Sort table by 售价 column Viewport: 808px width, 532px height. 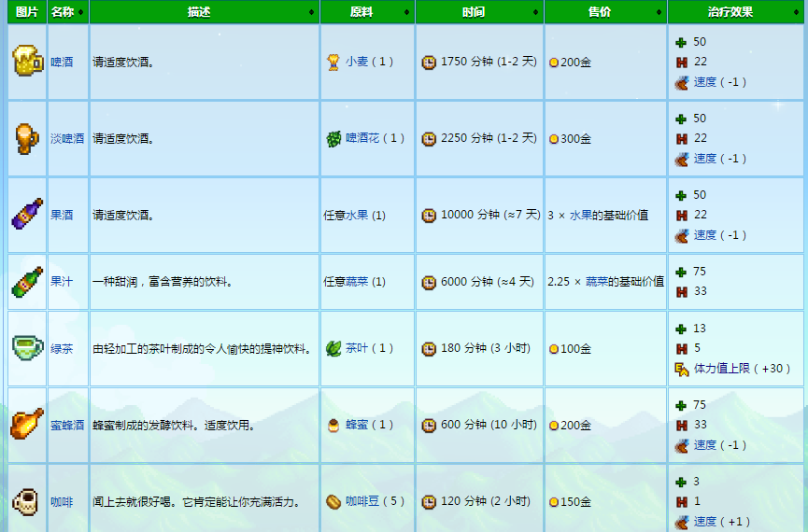[x=605, y=12]
